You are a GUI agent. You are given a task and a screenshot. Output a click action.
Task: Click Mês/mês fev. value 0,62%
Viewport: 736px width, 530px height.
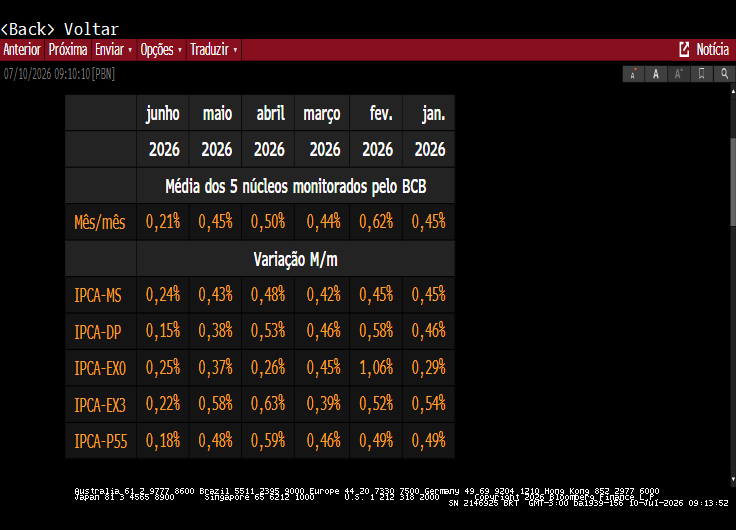click(376, 222)
